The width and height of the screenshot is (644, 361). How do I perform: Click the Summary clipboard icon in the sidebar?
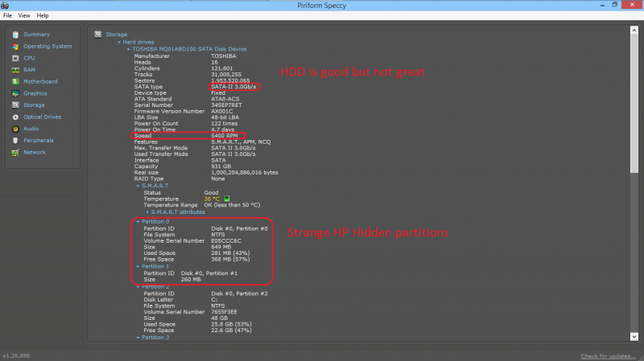tap(15, 35)
